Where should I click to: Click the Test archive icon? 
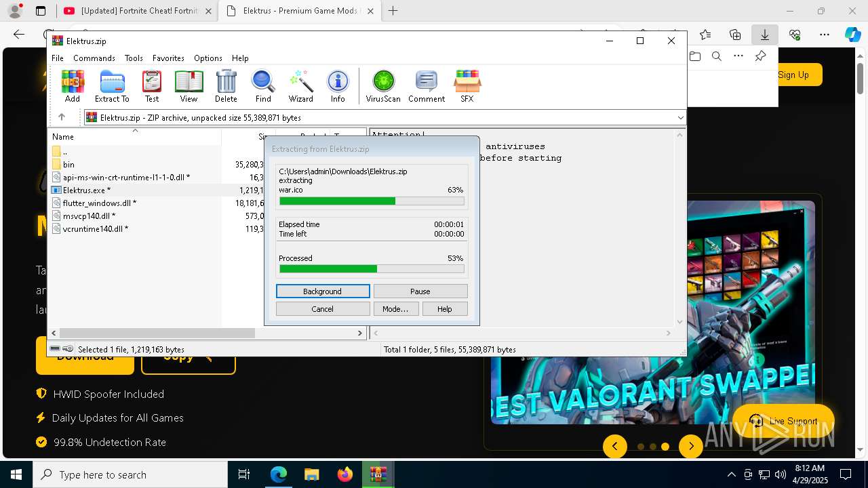(x=152, y=86)
